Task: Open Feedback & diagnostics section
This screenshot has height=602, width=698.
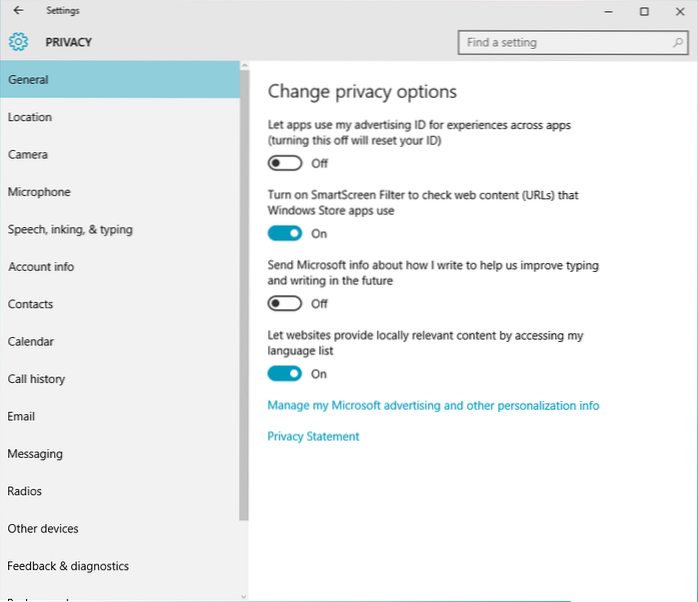Action: [68, 566]
